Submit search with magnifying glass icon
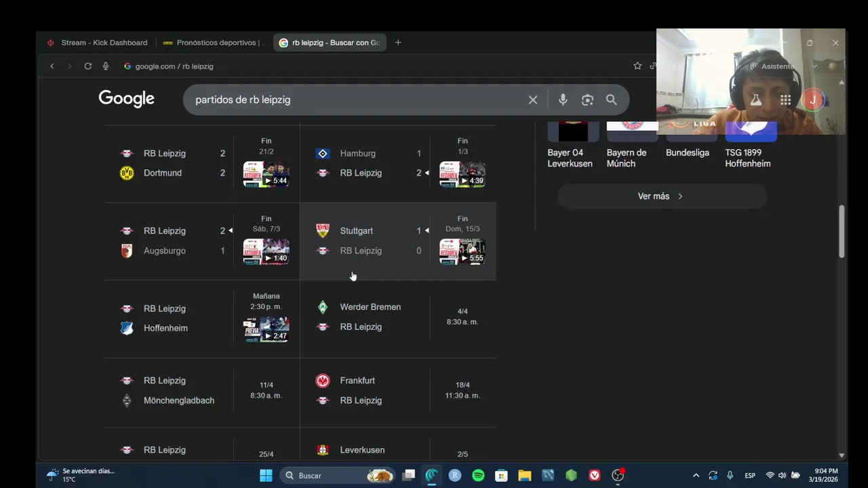The image size is (868, 488). pos(611,100)
